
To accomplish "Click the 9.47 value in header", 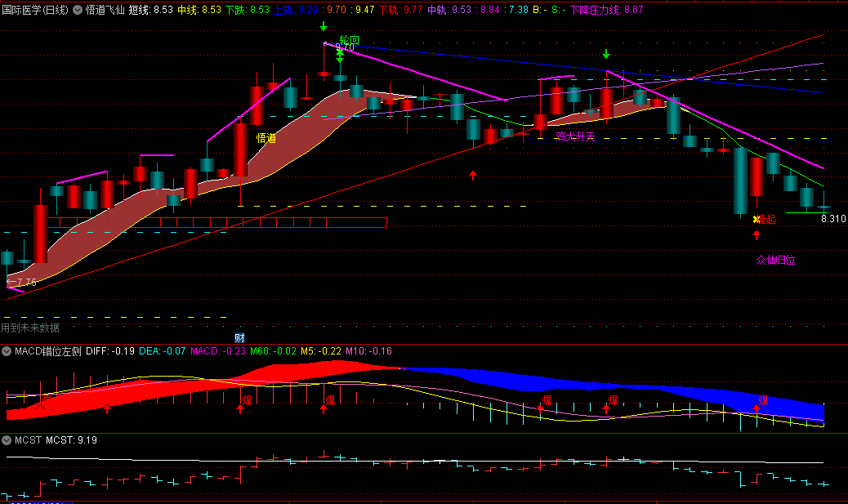I will click(x=363, y=10).
